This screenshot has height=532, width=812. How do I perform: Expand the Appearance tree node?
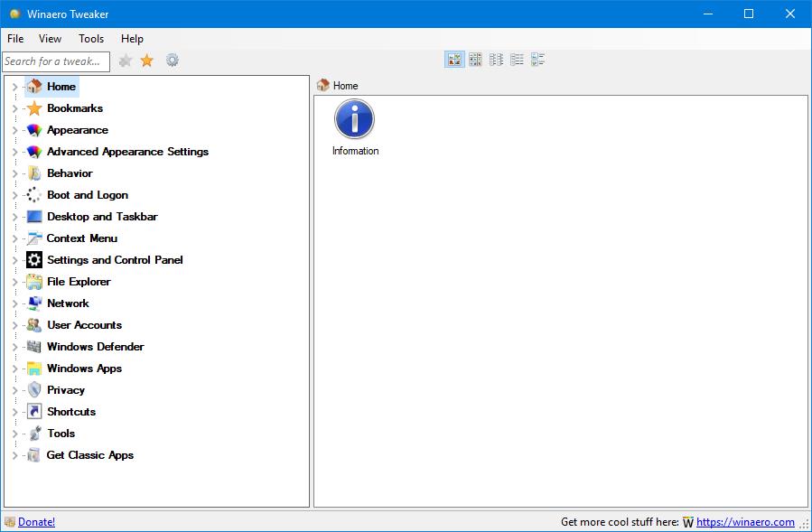[15, 130]
